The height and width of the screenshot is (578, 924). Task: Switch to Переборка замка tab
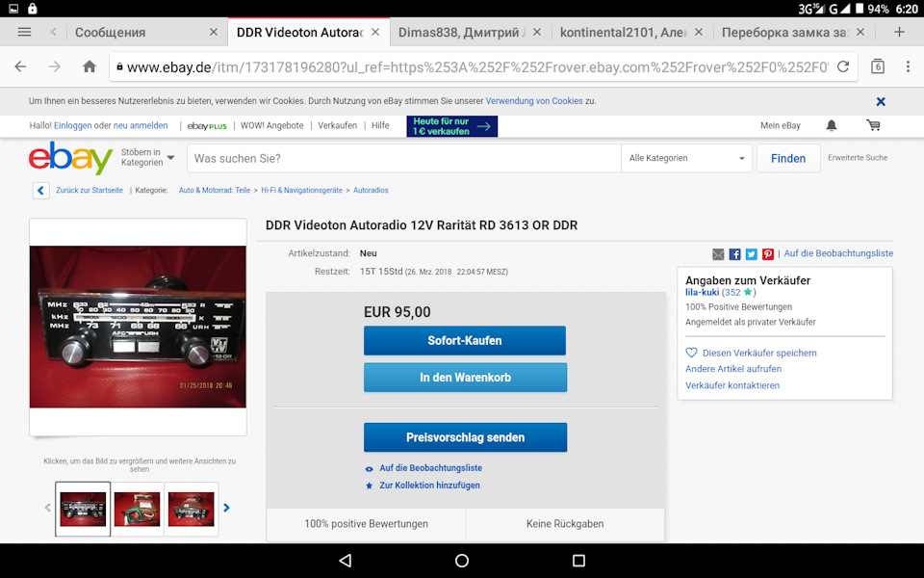point(785,33)
